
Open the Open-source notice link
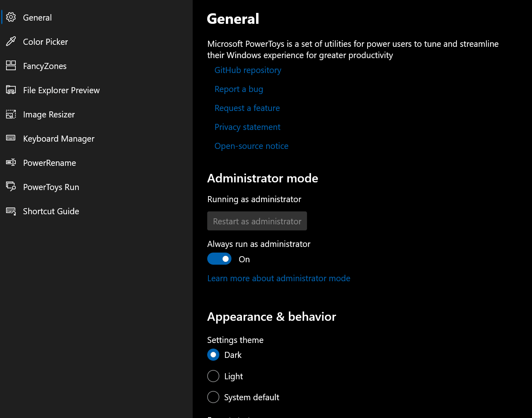pyautogui.click(x=251, y=146)
